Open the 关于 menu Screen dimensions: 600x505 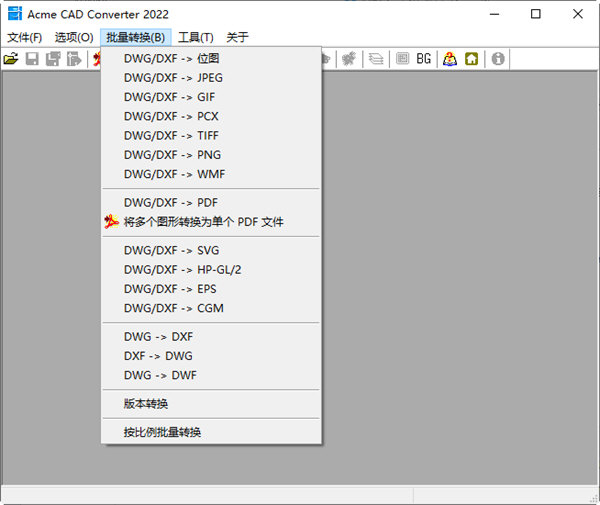coord(237,37)
